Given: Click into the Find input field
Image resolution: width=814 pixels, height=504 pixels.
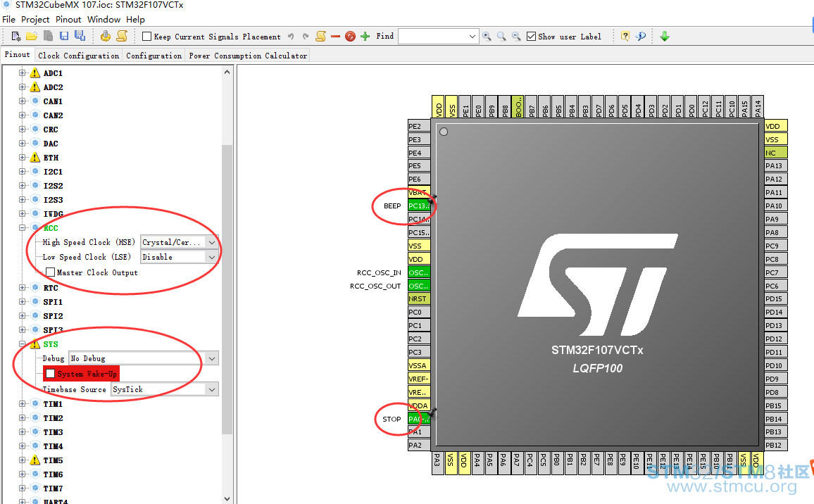Looking at the screenshot, I should (x=432, y=37).
